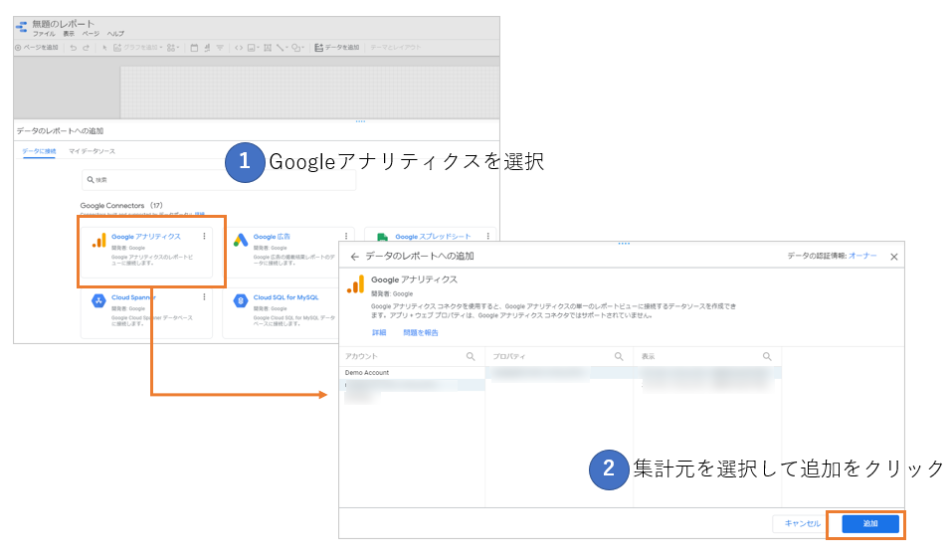Click the data control icon
The height and width of the screenshot is (560, 951).
point(207,48)
